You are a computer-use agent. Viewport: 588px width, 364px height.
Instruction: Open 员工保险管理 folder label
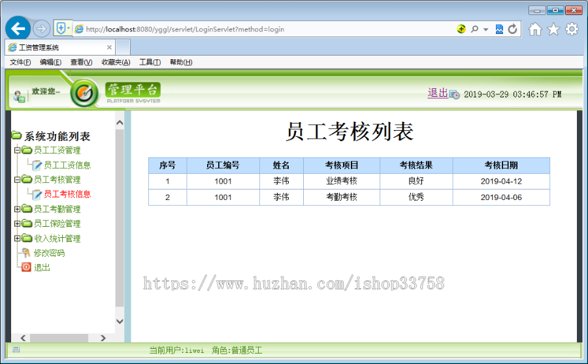click(x=57, y=224)
